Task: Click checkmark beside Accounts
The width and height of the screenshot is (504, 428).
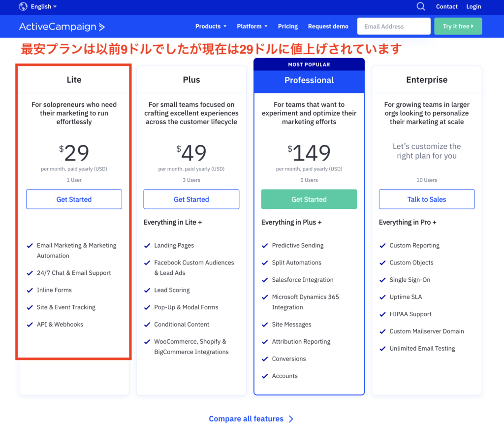Action: coord(265,376)
